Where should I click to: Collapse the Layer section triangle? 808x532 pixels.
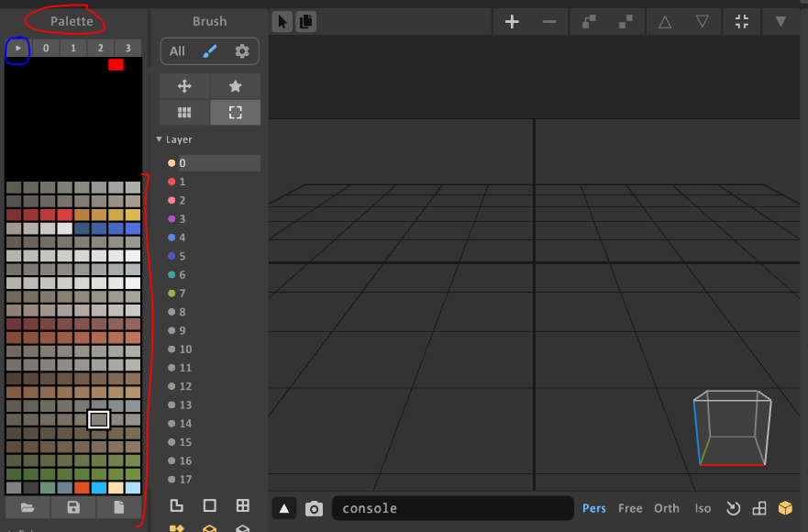[x=160, y=139]
